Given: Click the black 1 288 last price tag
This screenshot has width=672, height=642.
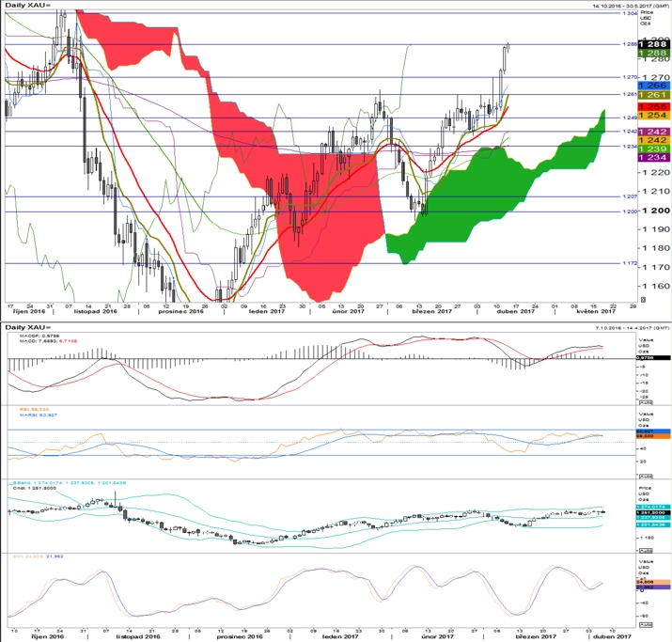Looking at the screenshot, I should [x=653, y=43].
